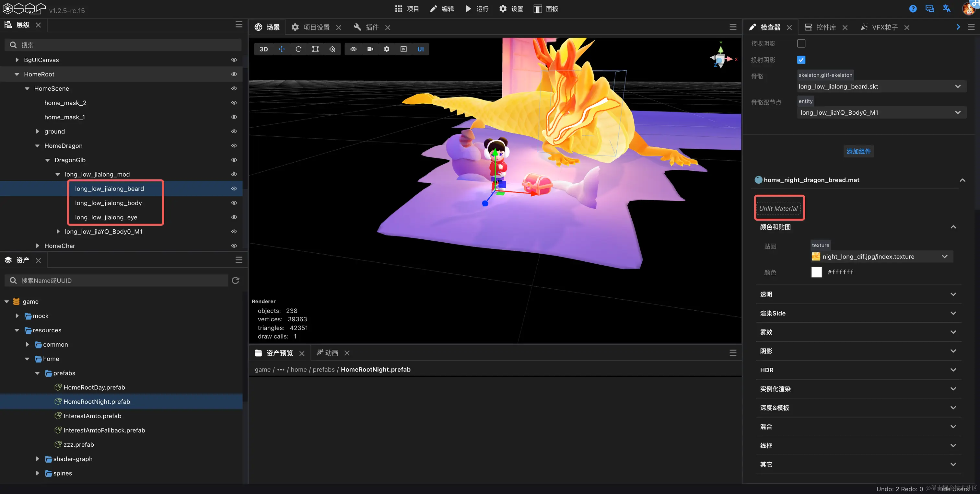Viewport: 980px width, 494px height.
Task: Click the camera icon in scene toolbar
Action: click(x=370, y=49)
